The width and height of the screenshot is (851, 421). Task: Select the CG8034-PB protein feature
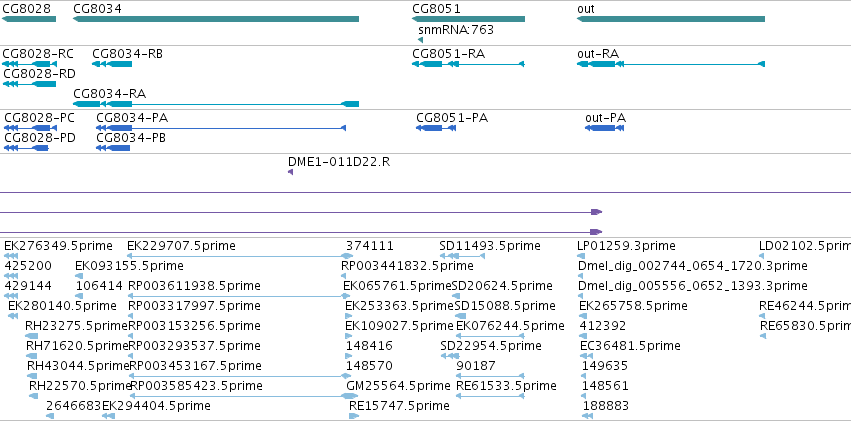pos(113,148)
